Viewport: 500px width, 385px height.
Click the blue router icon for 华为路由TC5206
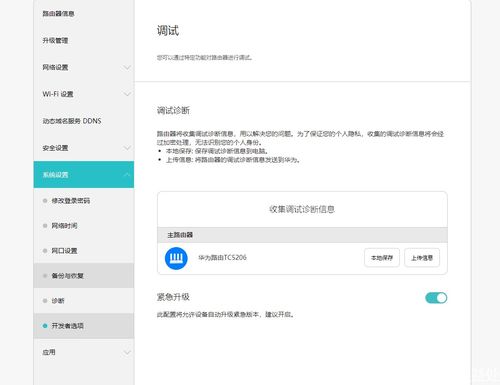[x=176, y=258]
